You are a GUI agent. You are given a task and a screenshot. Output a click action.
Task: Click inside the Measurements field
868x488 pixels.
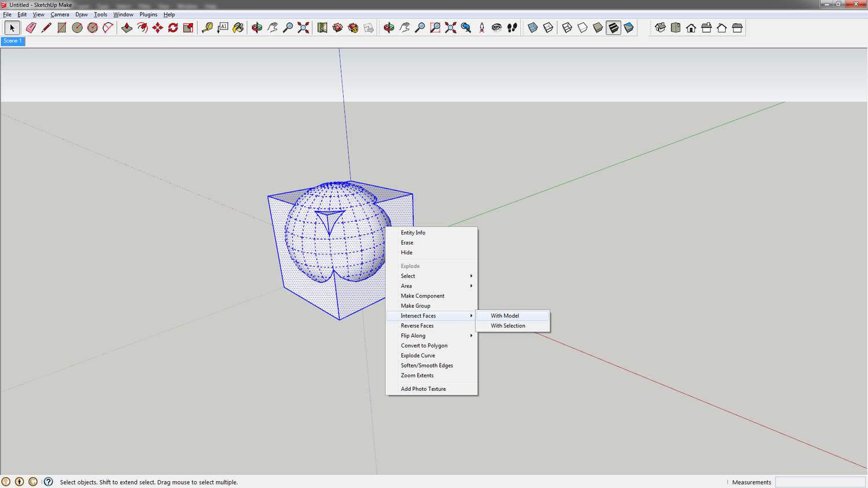coord(820,482)
